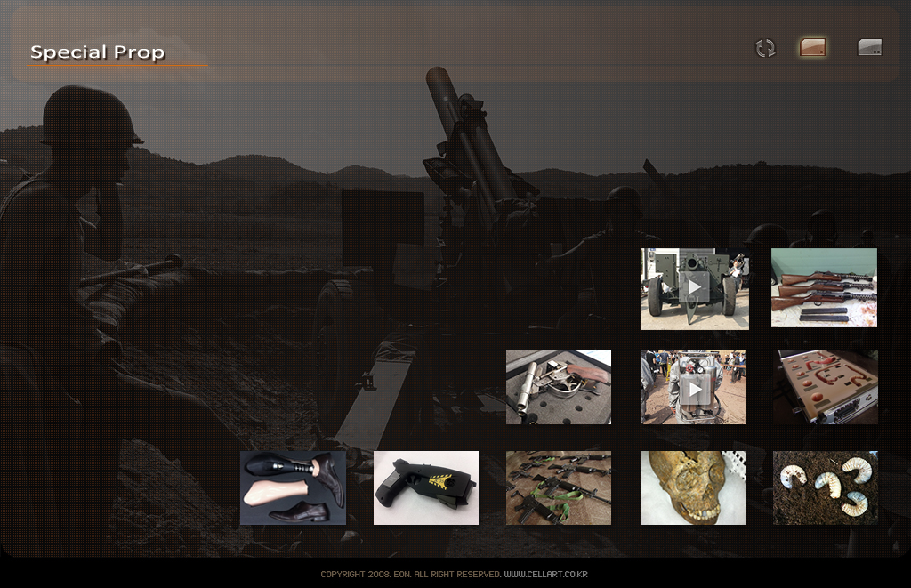Image resolution: width=911 pixels, height=588 pixels.
Task: Open the prosthetic leg and shoes thumbnail
Action: click(x=293, y=488)
